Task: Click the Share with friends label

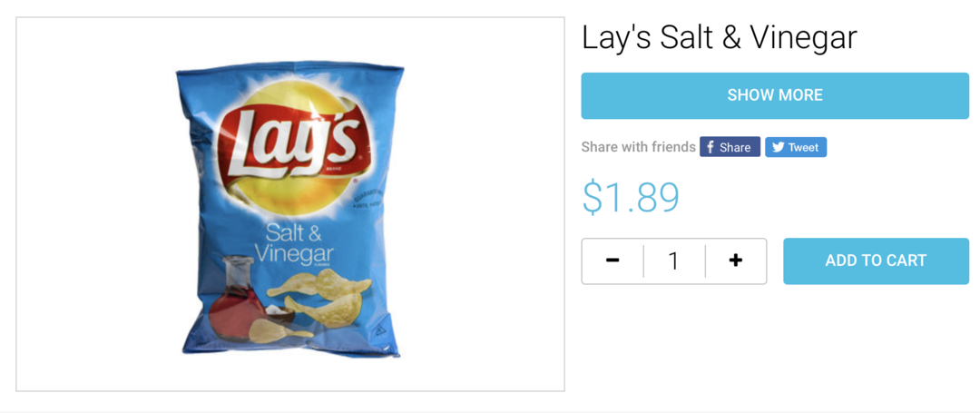Action: 638,147
